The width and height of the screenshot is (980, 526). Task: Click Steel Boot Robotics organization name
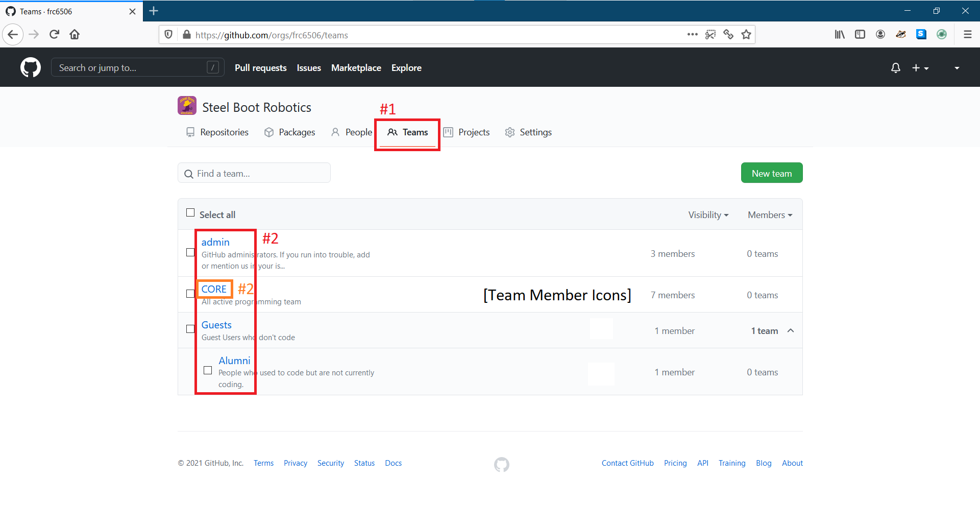(257, 107)
